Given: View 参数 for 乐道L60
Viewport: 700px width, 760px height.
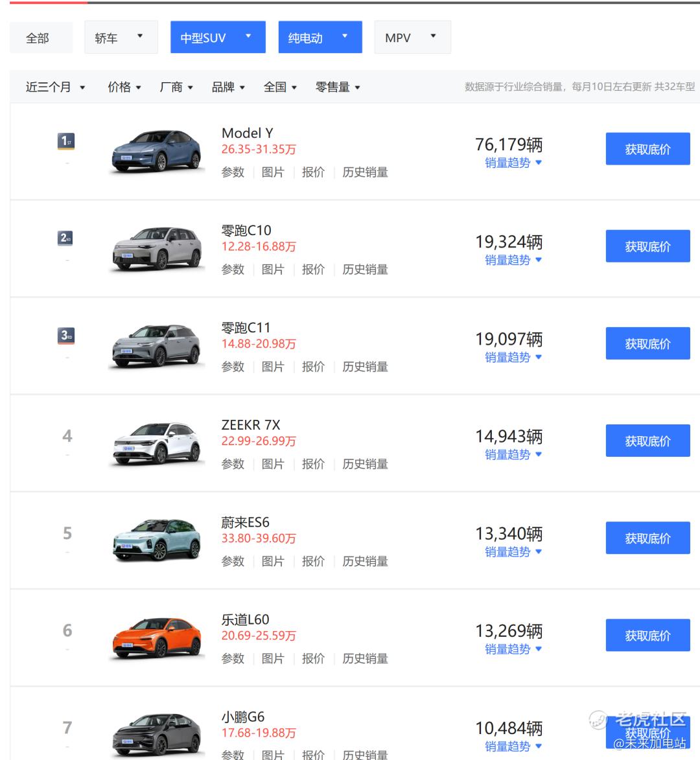Looking at the screenshot, I should (233, 659).
